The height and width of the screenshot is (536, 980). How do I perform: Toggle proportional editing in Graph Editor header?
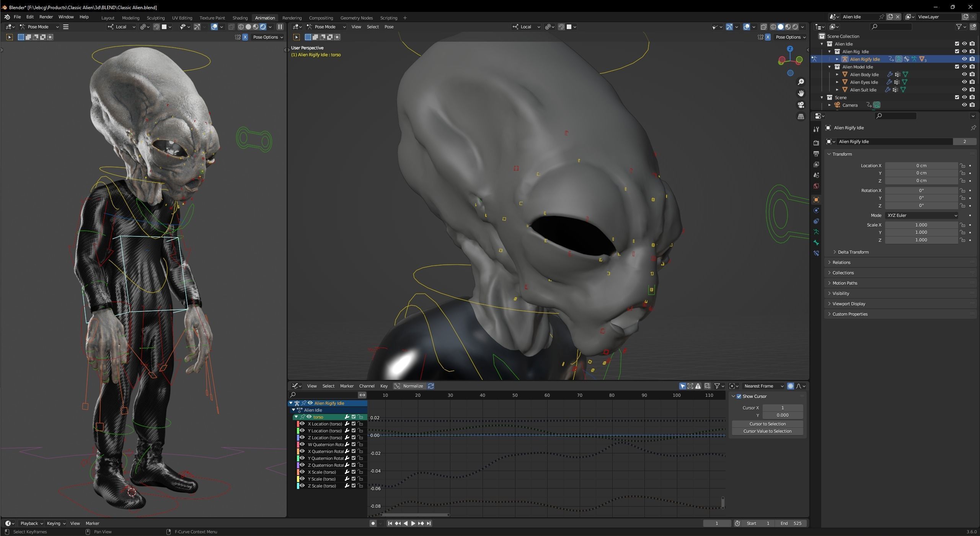click(790, 386)
